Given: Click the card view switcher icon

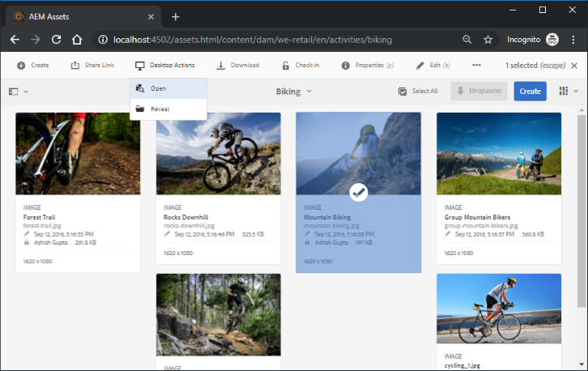Looking at the screenshot, I should (x=563, y=91).
